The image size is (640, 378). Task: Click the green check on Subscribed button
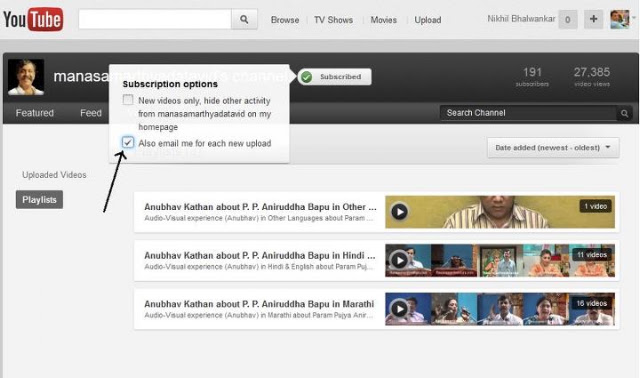307,77
